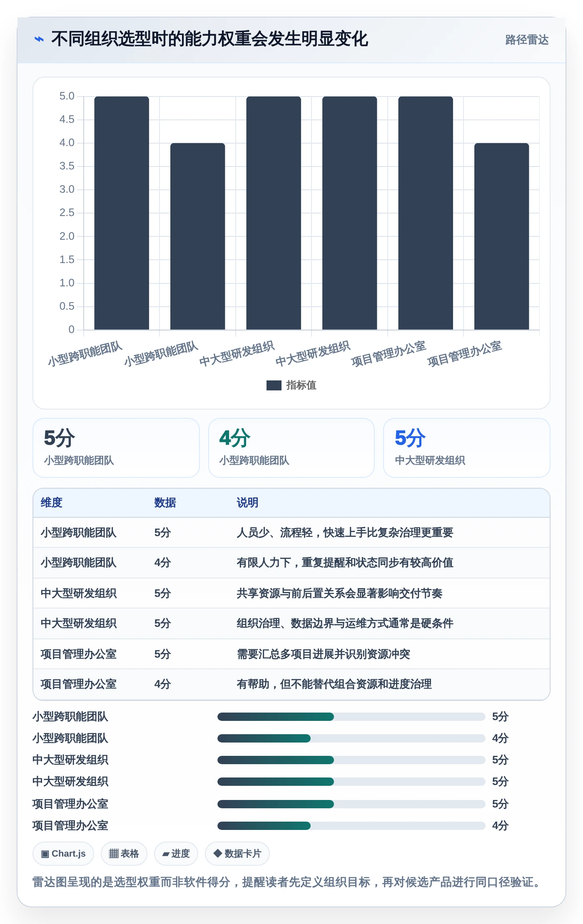583x924 pixels.
Task: Click the blue lightning icon beside the title
Action: [39, 39]
